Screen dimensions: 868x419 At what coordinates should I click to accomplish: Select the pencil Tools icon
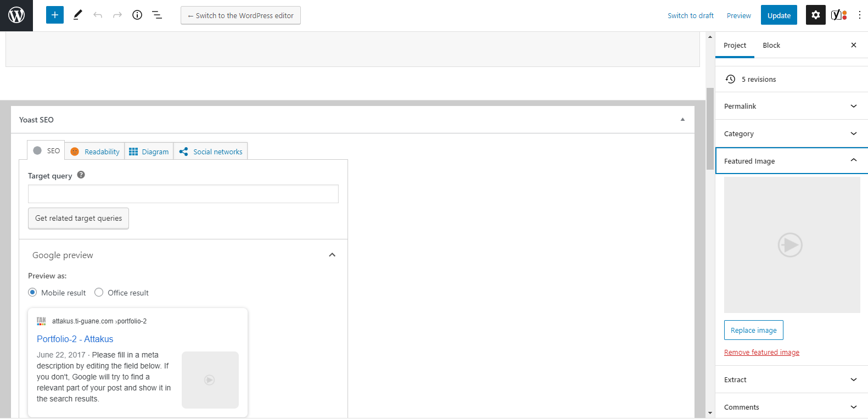77,15
